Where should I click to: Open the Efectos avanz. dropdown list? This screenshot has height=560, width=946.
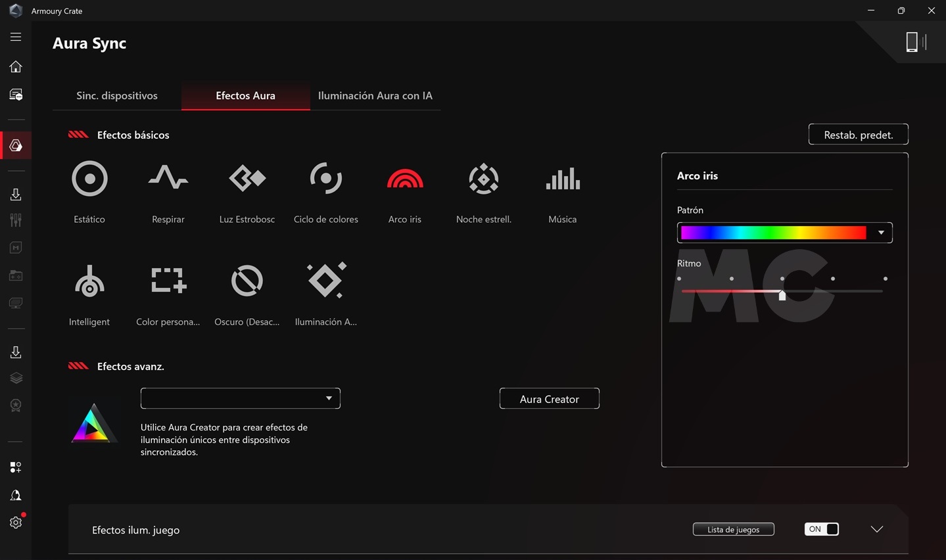coord(241,398)
